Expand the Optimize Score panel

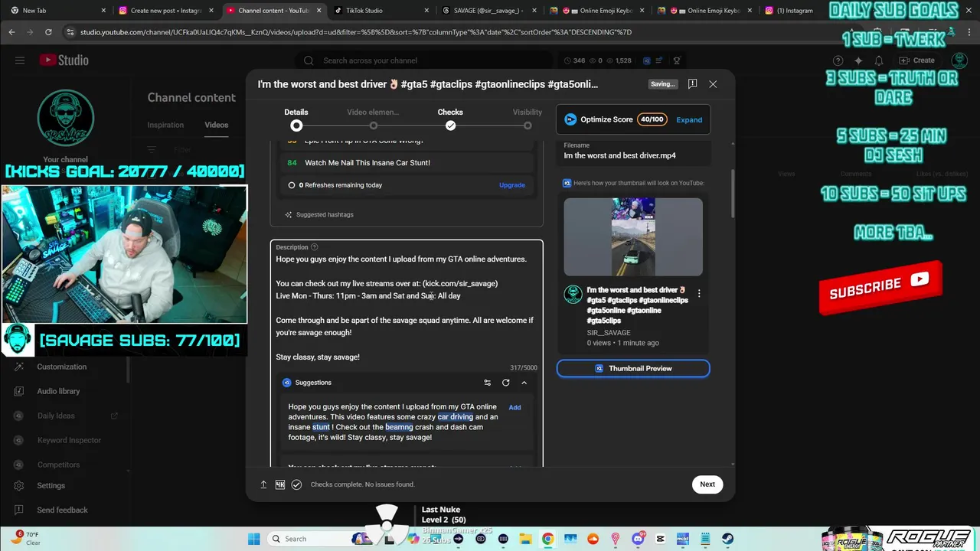click(689, 119)
